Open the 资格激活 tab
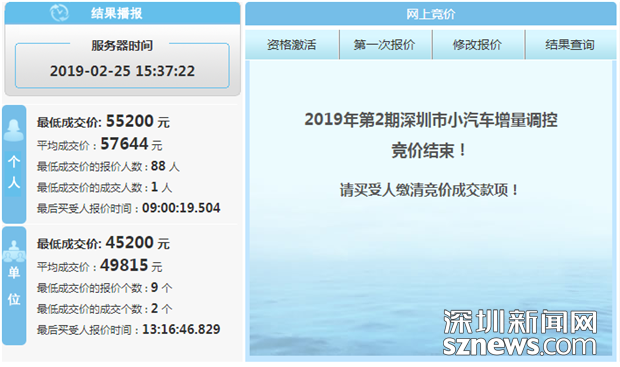 292,45
